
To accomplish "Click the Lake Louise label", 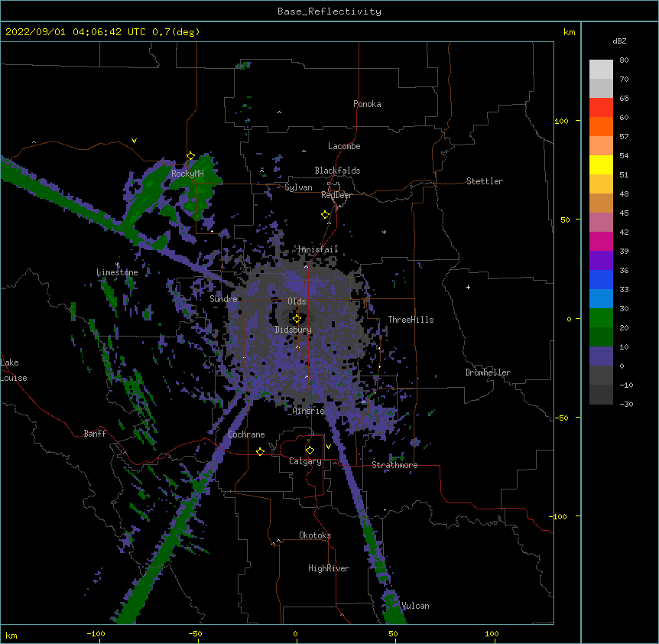I will 14,370.
